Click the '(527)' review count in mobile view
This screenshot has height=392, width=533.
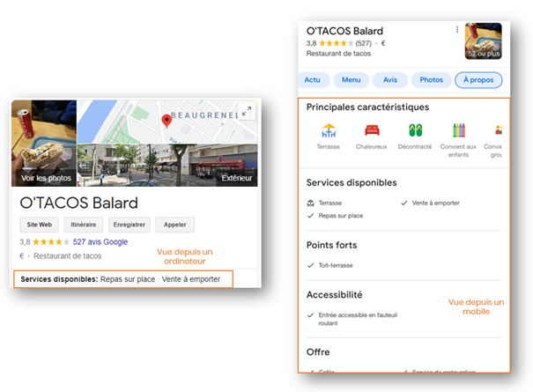(363, 43)
